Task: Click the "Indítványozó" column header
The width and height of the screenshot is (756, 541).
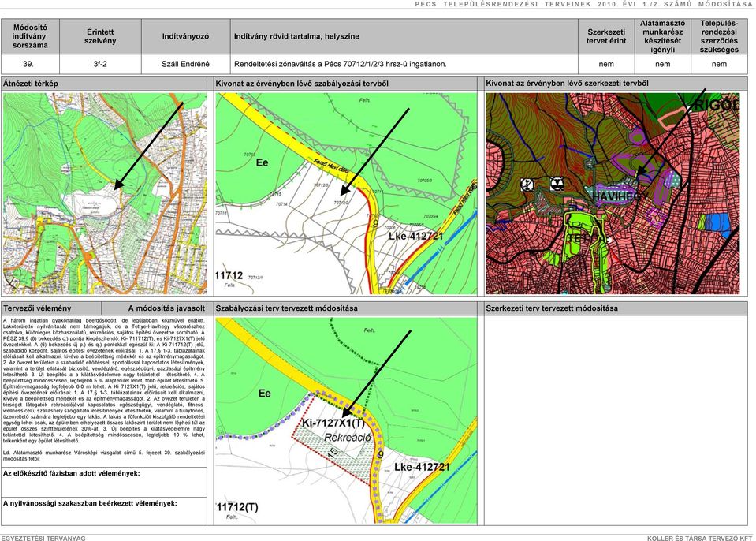Action: pos(185,36)
